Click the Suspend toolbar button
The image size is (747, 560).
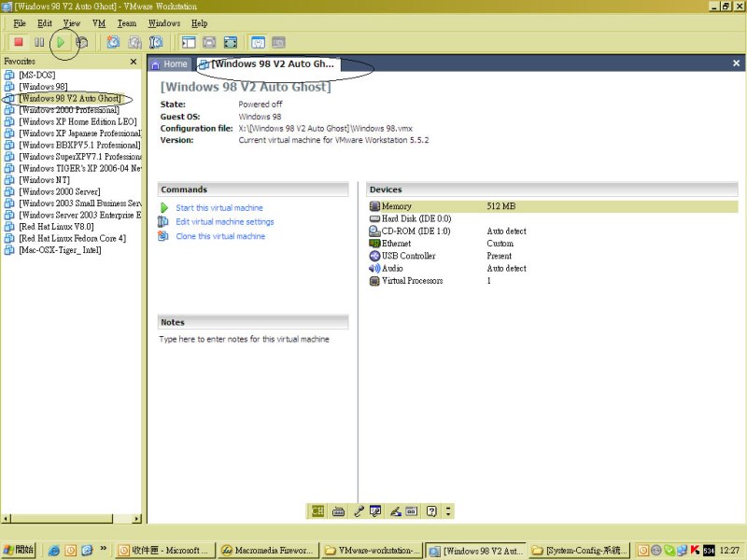(39, 42)
